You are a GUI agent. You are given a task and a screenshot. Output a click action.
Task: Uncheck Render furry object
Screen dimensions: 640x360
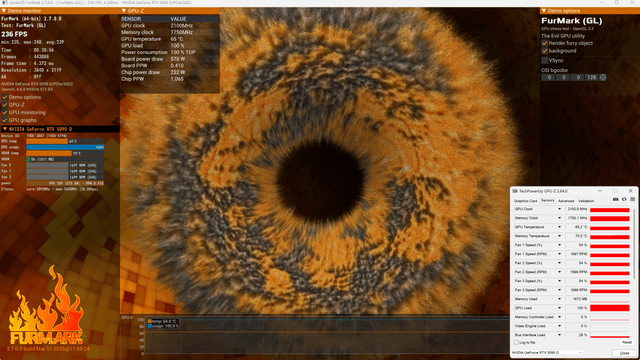(x=544, y=43)
